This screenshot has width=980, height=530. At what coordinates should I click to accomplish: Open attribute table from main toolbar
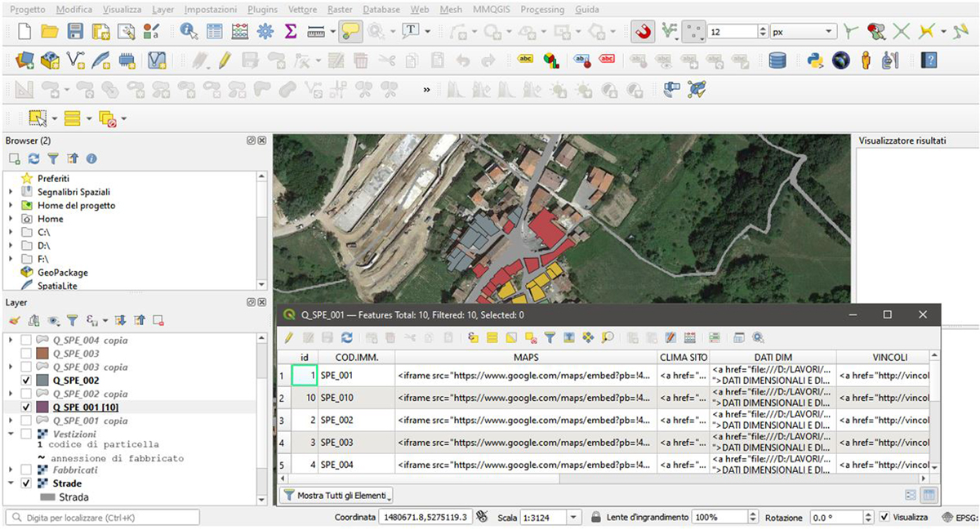tap(215, 32)
